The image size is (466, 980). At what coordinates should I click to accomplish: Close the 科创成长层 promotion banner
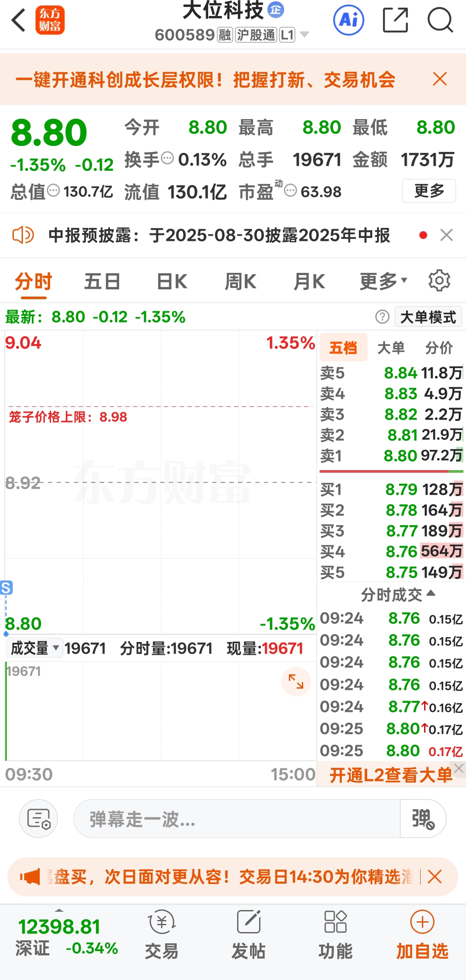(440, 79)
